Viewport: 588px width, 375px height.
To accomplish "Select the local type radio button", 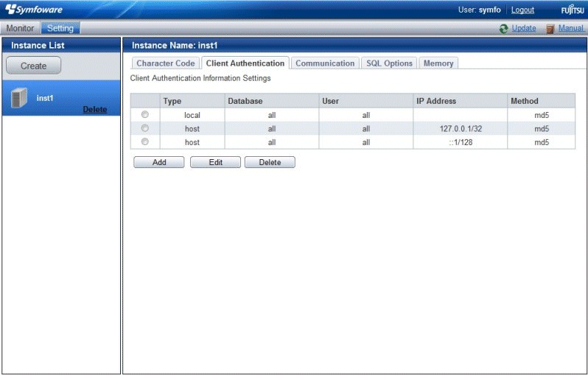I will pyautogui.click(x=144, y=114).
